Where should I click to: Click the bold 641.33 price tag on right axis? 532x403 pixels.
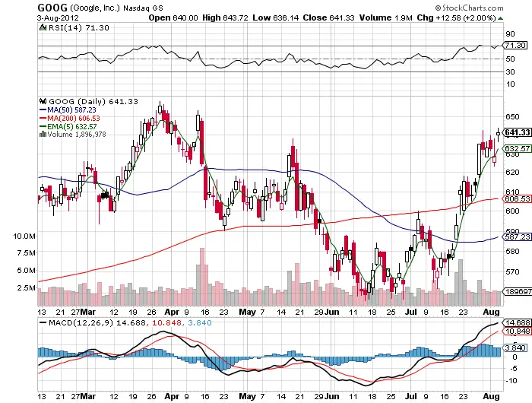(x=517, y=132)
